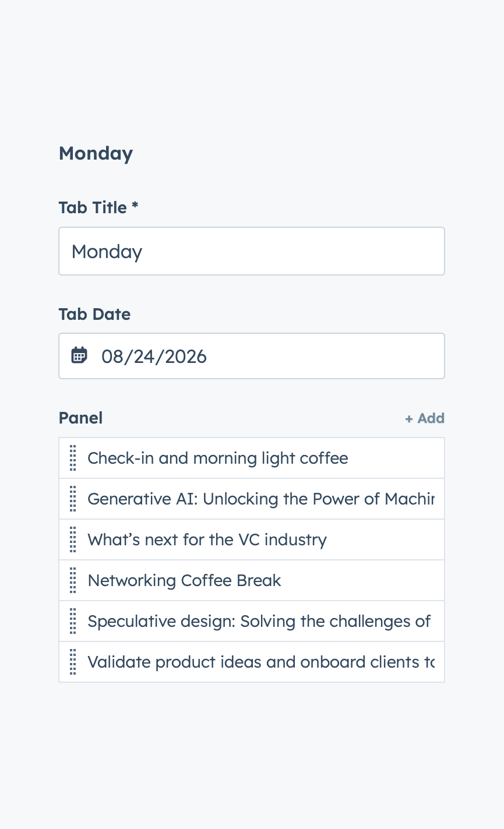Open the Speculative design panel item
The image size is (504, 829).
tap(259, 621)
